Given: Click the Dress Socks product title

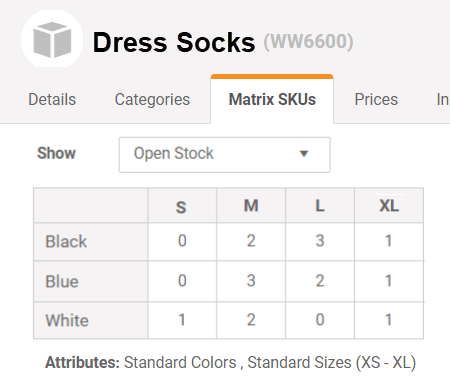Looking at the screenshot, I should coord(174,42).
